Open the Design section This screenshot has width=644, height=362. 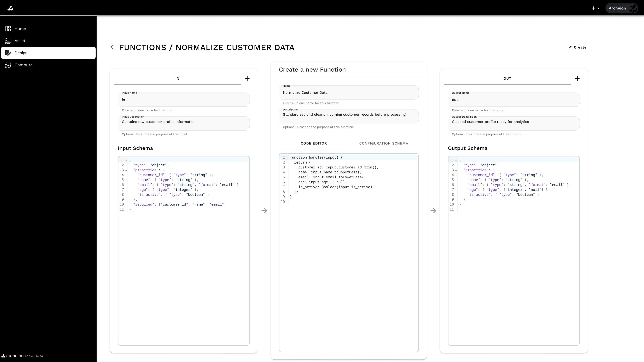click(21, 53)
